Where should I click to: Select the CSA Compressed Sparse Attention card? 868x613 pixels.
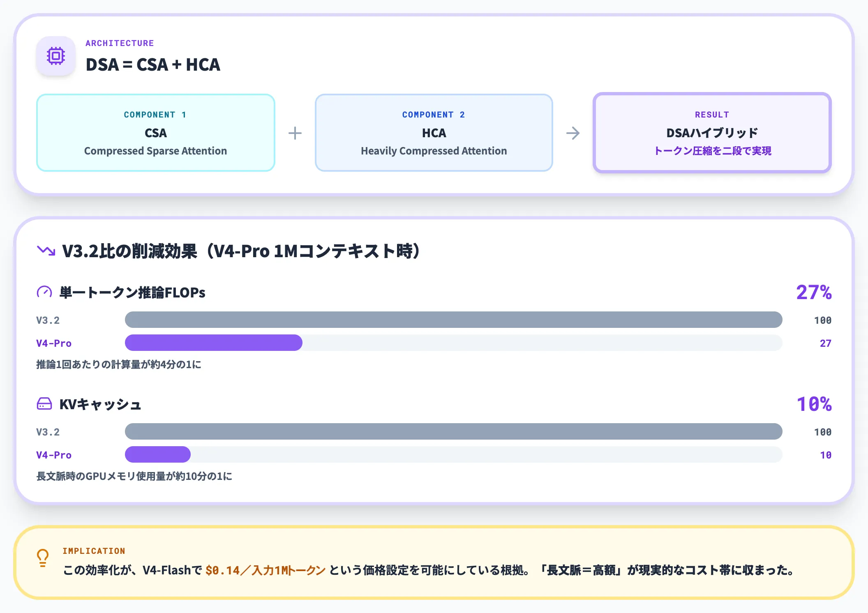155,132
